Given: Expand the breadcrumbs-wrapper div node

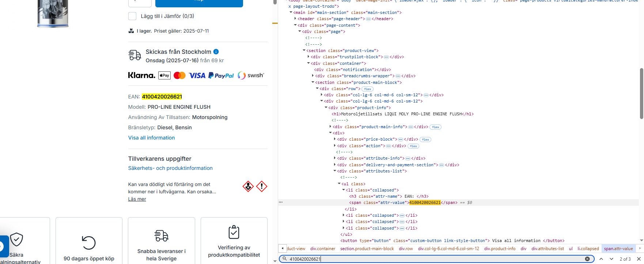Looking at the screenshot, I should pyautogui.click(x=313, y=76).
